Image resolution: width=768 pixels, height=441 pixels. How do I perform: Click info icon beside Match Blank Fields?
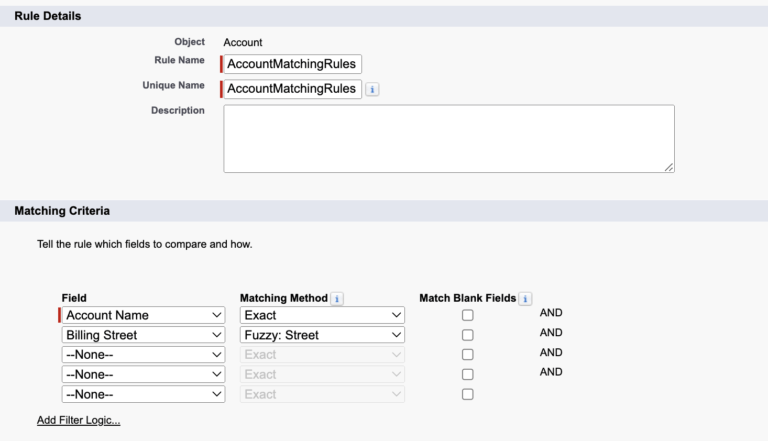(x=526, y=298)
